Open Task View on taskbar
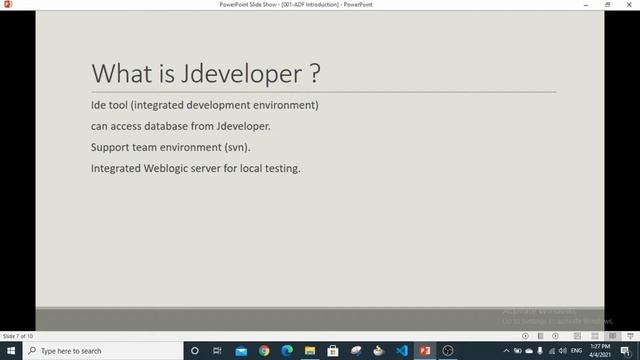 coord(217,351)
